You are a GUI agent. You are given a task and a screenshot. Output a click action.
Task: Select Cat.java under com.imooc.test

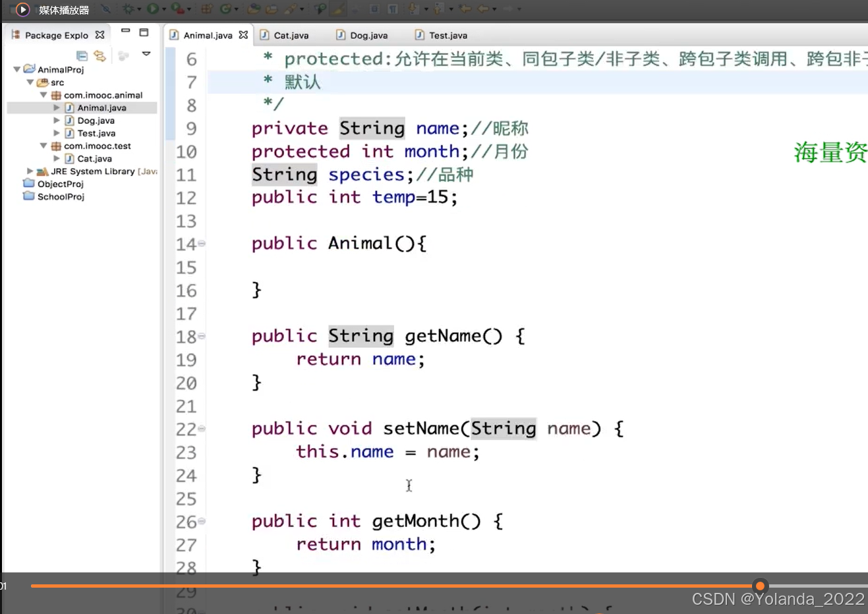pyautogui.click(x=88, y=159)
